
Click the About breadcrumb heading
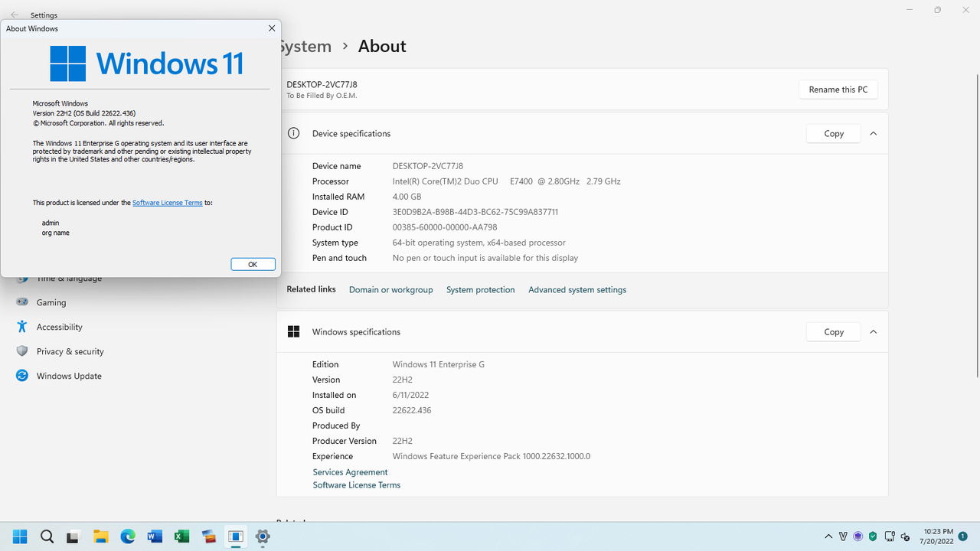[x=382, y=46]
